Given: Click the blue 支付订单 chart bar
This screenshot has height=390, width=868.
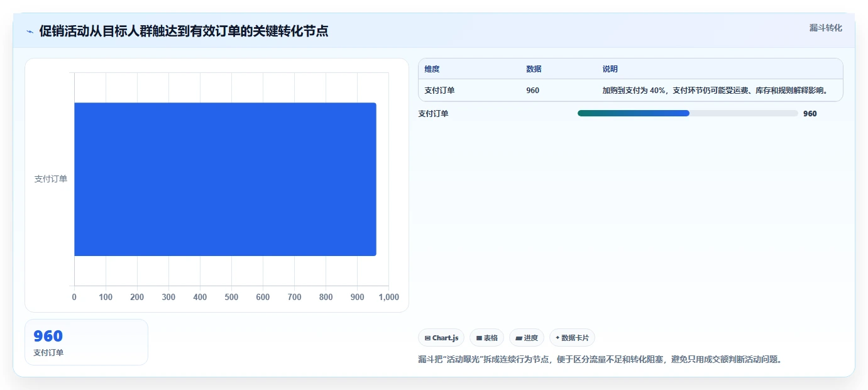Looking at the screenshot, I should tap(225, 179).
